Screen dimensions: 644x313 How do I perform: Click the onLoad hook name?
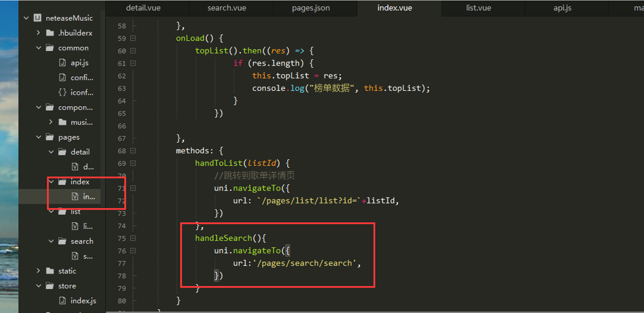pyautogui.click(x=190, y=38)
